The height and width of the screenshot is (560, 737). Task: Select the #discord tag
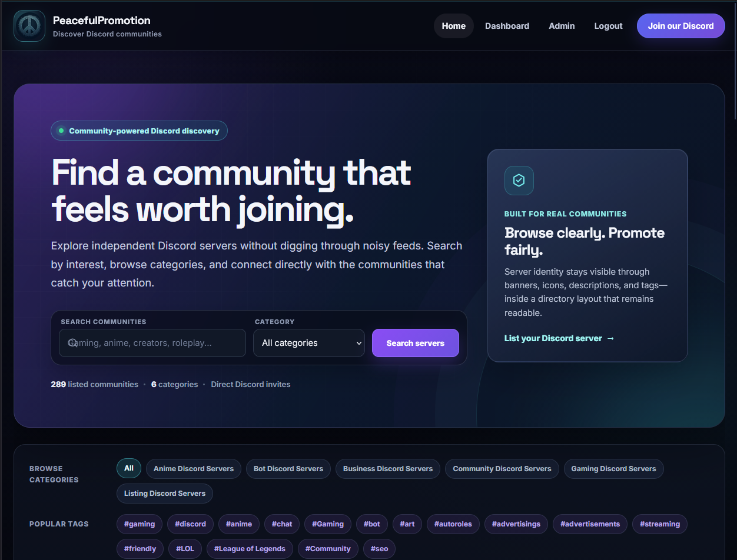tap(191, 524)
